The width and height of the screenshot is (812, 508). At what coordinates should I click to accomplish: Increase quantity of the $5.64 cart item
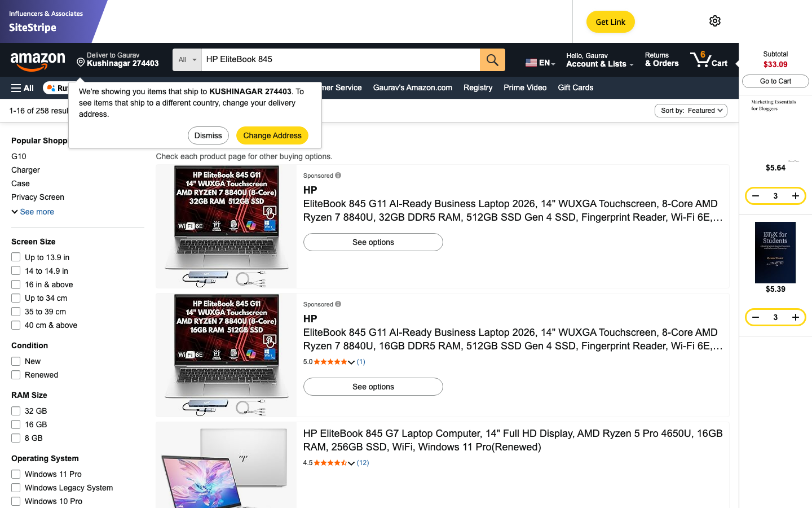[795, 196]
